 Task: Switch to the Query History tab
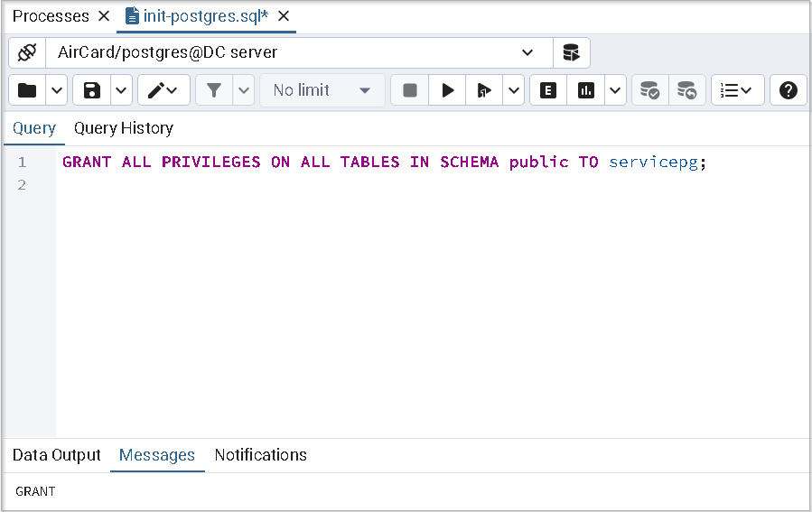(124, 128)
